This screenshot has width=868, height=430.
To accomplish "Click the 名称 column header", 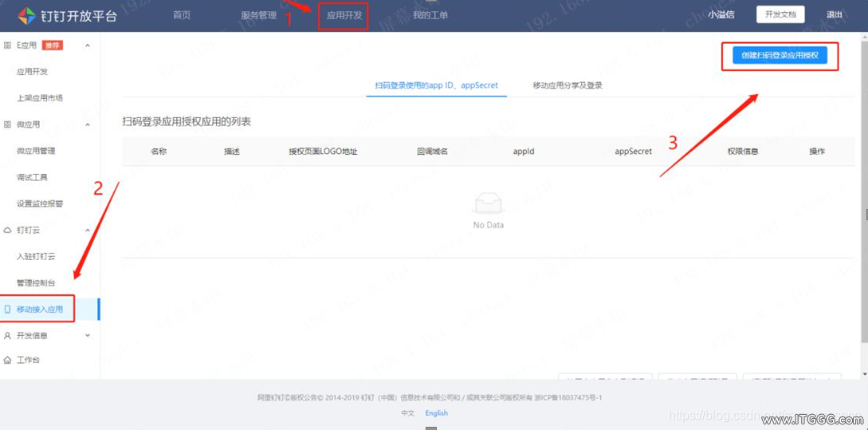I will (159, 152).
